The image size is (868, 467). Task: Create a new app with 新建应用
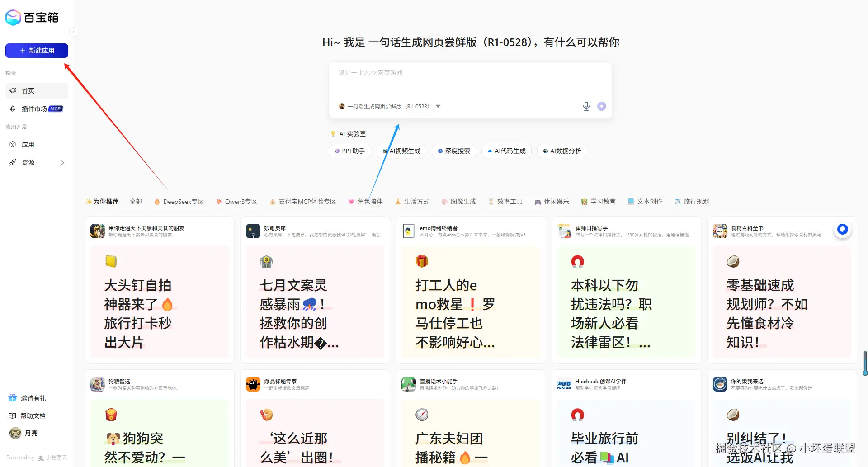point(37,51)
